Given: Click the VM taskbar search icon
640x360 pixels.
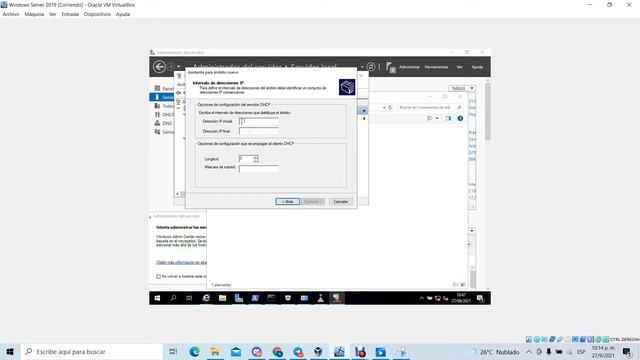Looking at the screenshot, I should click(173, 298).
